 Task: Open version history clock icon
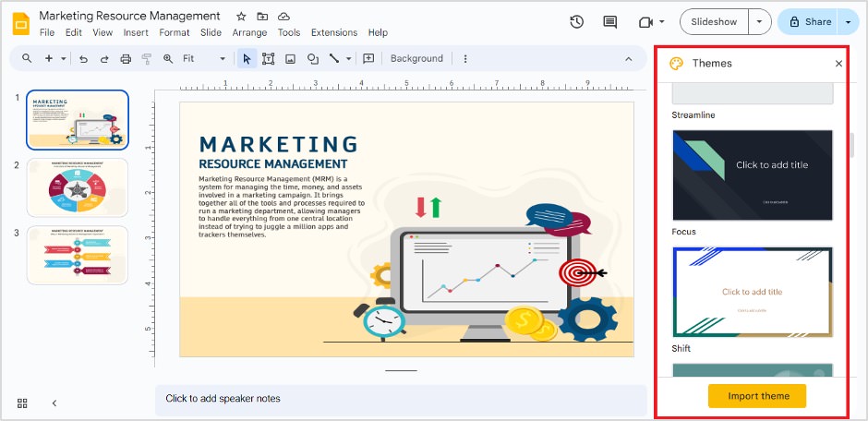577,21
